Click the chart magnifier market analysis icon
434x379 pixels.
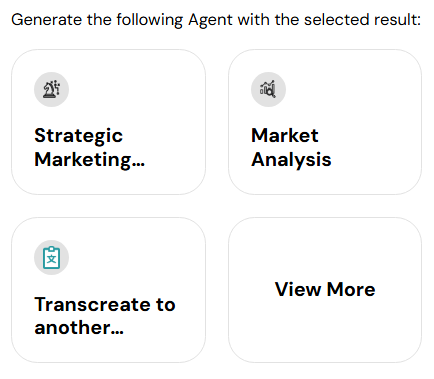(x=268, y=89)
